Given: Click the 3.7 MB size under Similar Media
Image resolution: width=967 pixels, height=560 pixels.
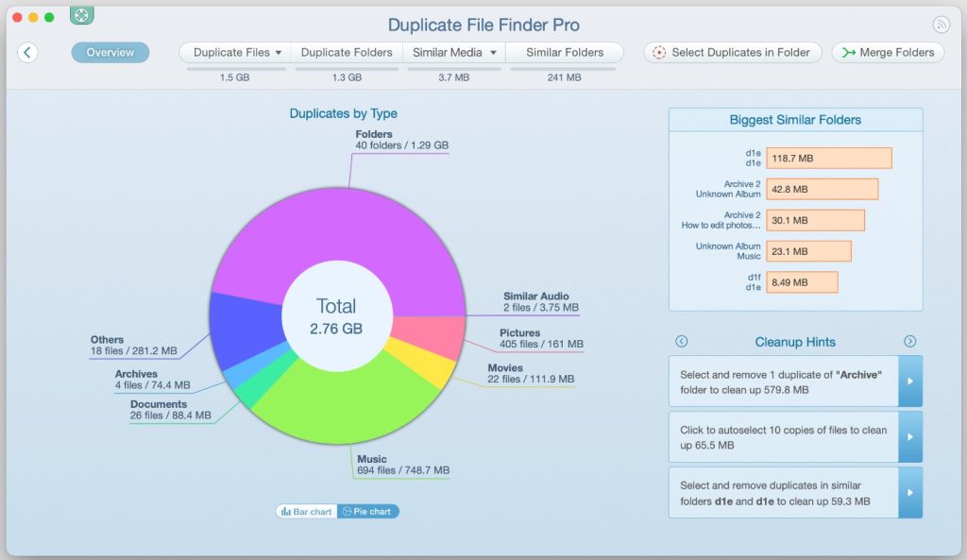Looking at the screenshot, I should (454, 77).
